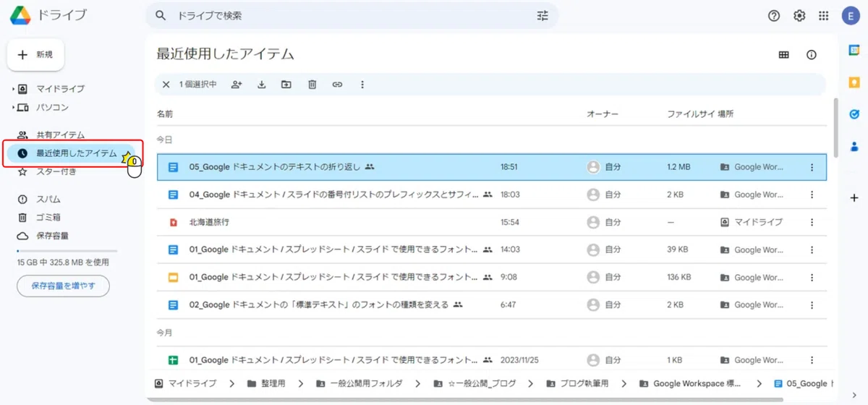
Task: Go to マイドライブ in breadcrumb
Action: click(x=186, y=383)
